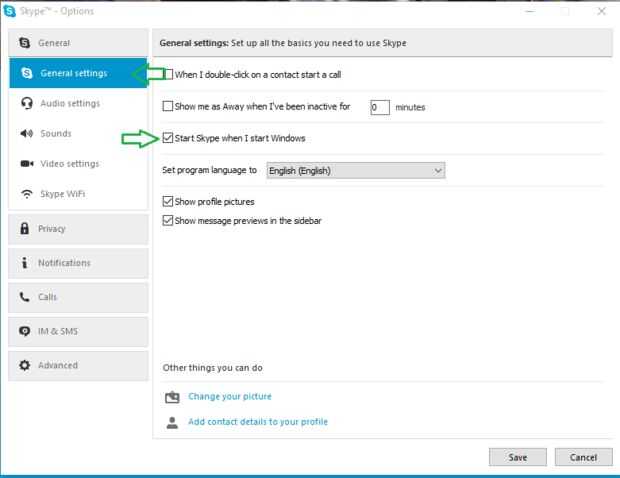620x478 pixels.
Task: Toggle Show profile pictures checkbox
Action: point(168,201)
